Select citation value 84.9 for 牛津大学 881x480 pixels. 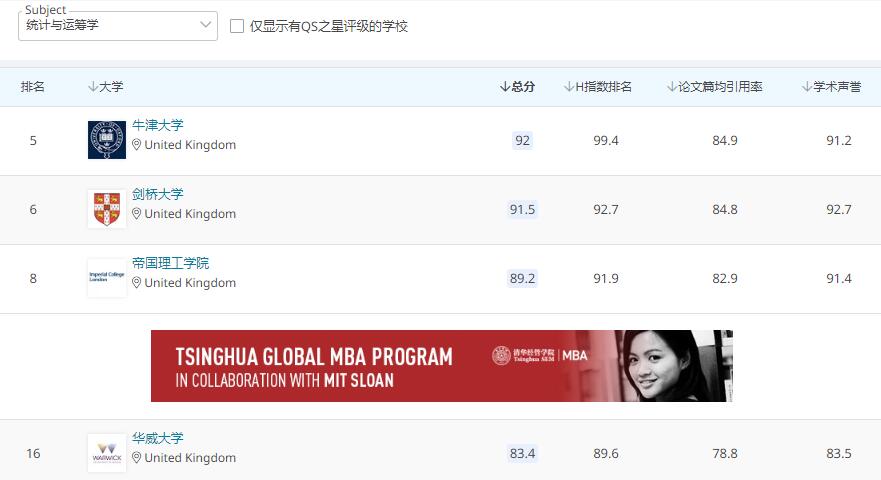pos(725,141)
